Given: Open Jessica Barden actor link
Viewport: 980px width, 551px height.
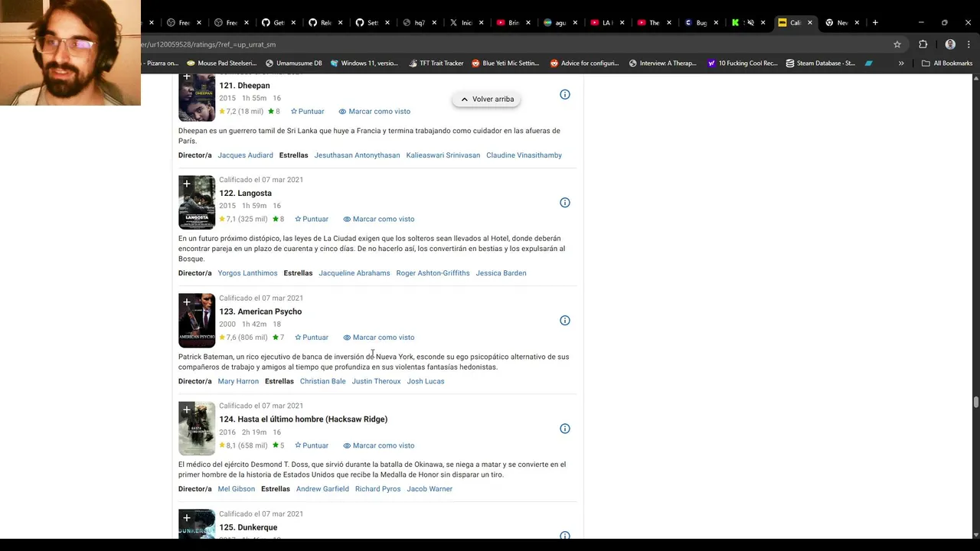Looking at the screenshot, I should tap(501, 273).
